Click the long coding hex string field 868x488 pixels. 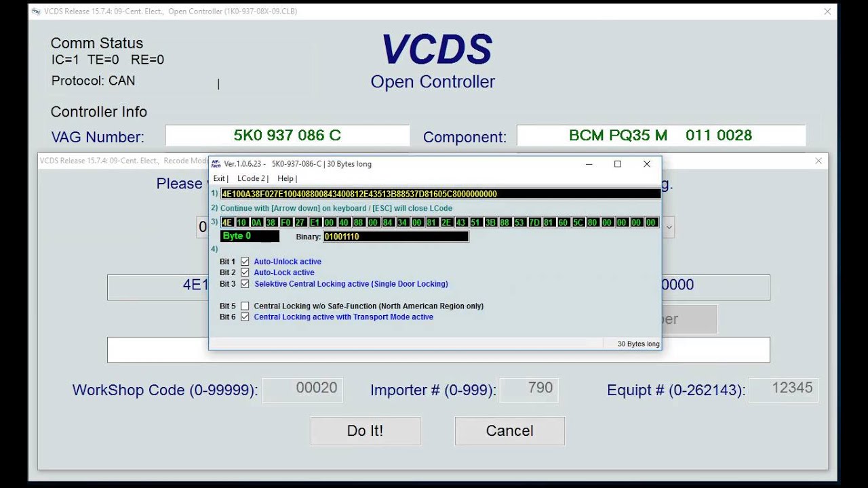pyautogui.click(x=441, y=194)
